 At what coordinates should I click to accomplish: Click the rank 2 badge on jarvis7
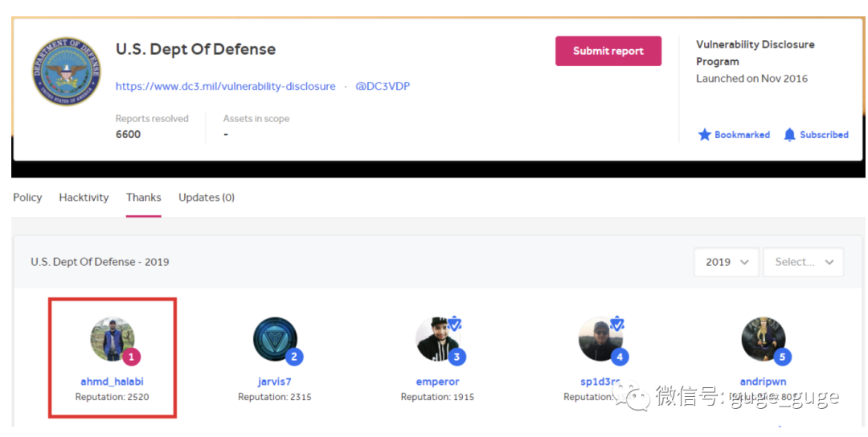click(294, 357)
